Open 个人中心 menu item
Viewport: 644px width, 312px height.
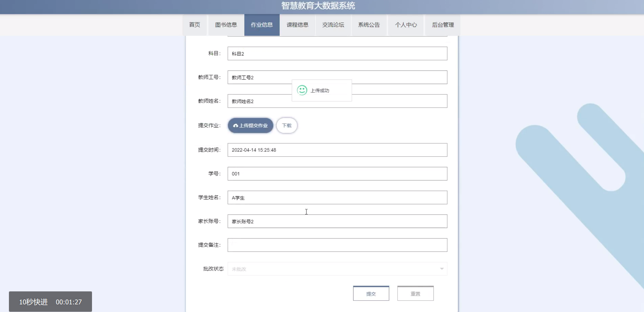(x=406, y=25)
